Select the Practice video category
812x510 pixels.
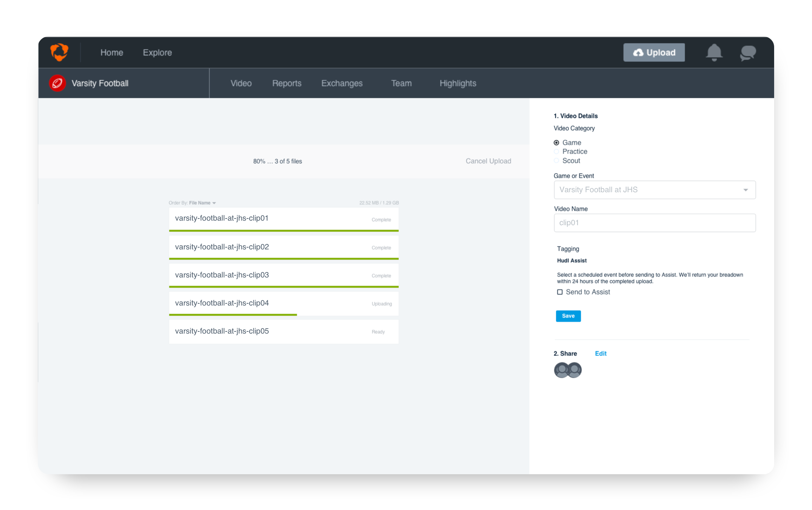click(556, 152)
